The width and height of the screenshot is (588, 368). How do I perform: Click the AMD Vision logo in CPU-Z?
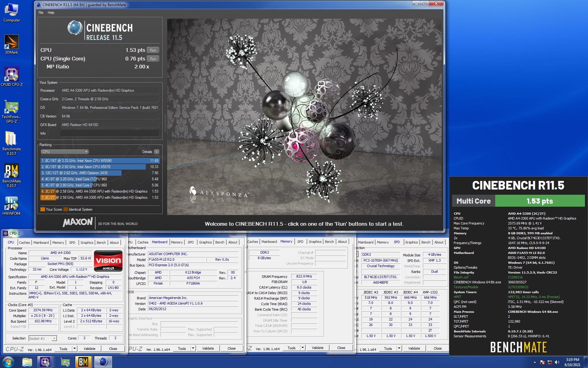tap(108, 261)
